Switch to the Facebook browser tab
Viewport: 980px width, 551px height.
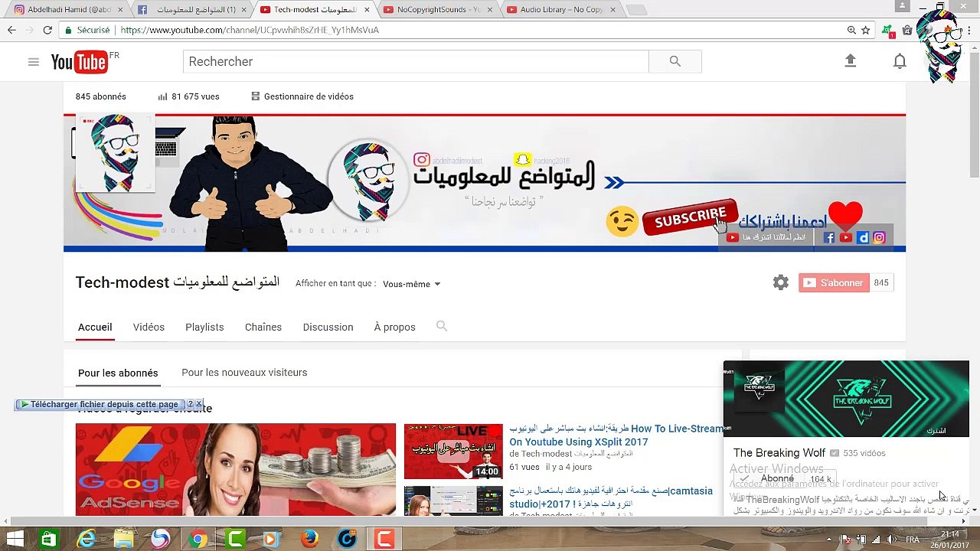pos(190,10)
